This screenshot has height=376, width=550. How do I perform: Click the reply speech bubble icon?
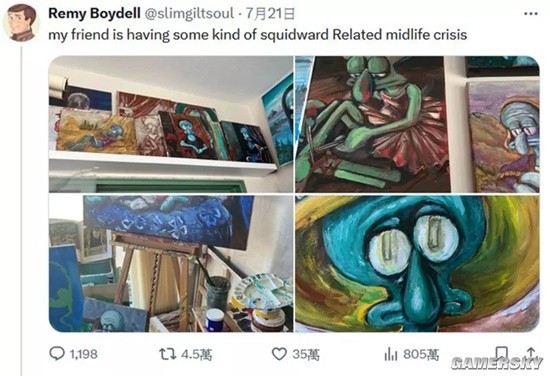[x=57, y=354]
